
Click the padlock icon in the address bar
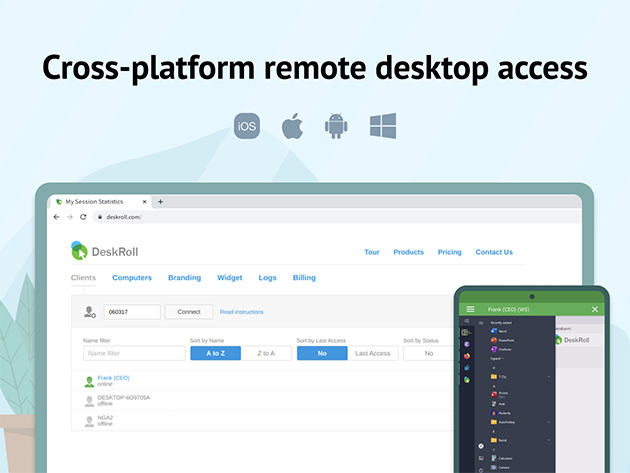(x=100, y=217)
